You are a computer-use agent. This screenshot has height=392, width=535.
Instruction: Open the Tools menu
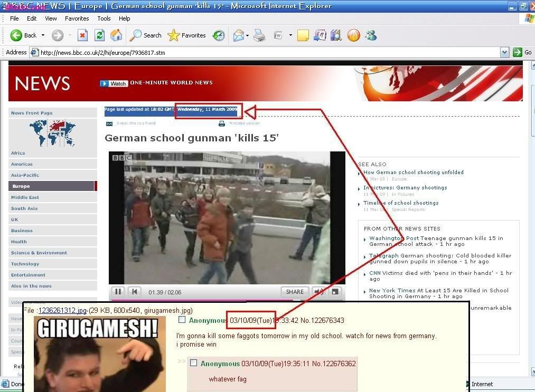coord(104,18)
